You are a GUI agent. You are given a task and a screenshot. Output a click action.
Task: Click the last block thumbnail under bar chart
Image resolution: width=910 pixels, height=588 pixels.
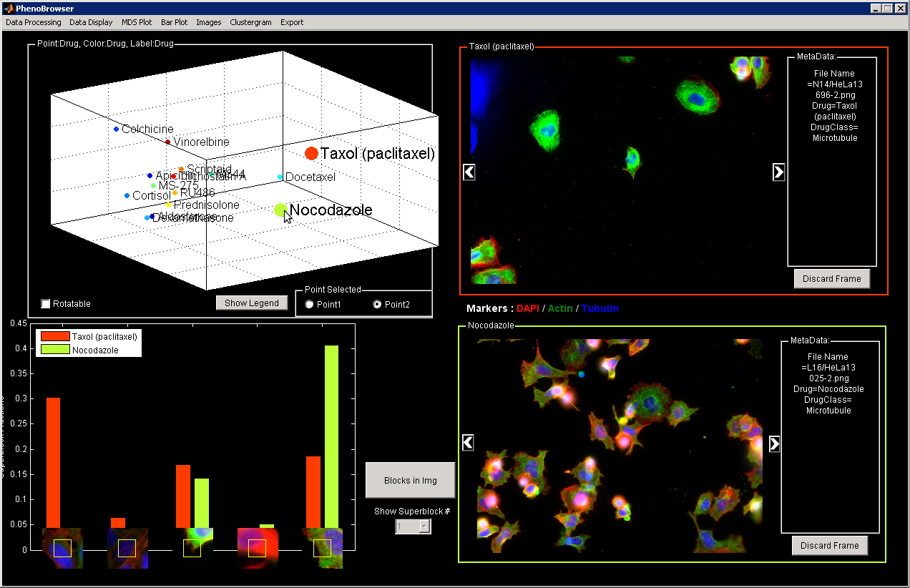pyautogui.click(x=322, y=548)
